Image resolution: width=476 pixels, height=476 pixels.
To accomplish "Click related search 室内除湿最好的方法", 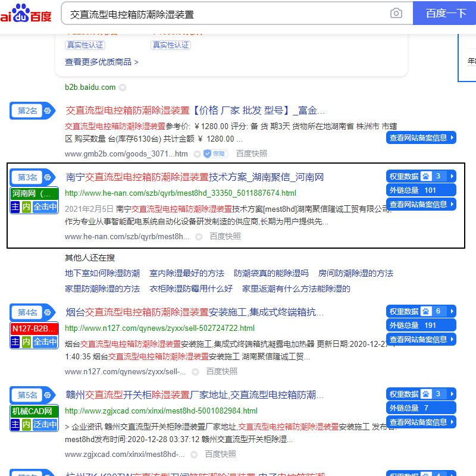I will pyautogui.click(x=187, y=273).
